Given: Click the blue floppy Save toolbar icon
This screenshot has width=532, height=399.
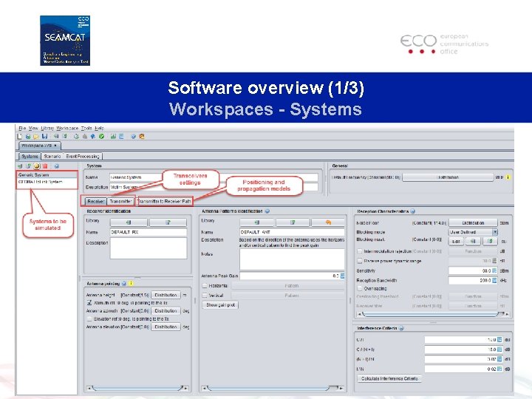Looking at the screenshot, I should [44, 137].
